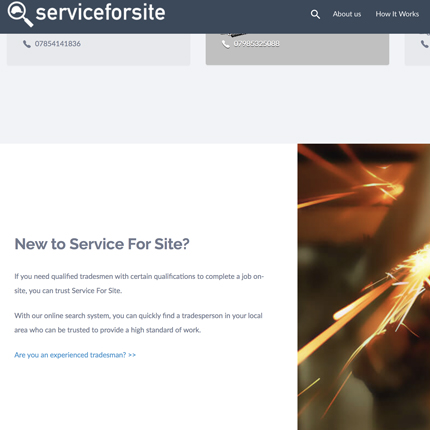Click the phone icon beside 07854141836
Viewport: 430px width, 430px height.
[x=27, y=44]
